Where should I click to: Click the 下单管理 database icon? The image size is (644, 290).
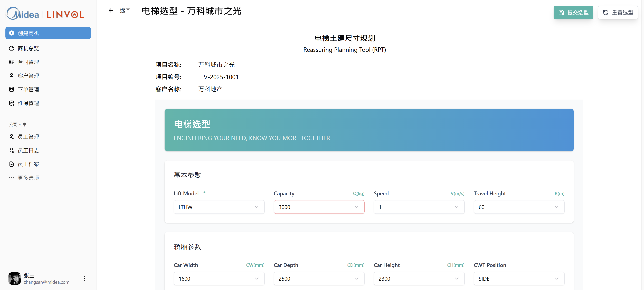[12, 90]
